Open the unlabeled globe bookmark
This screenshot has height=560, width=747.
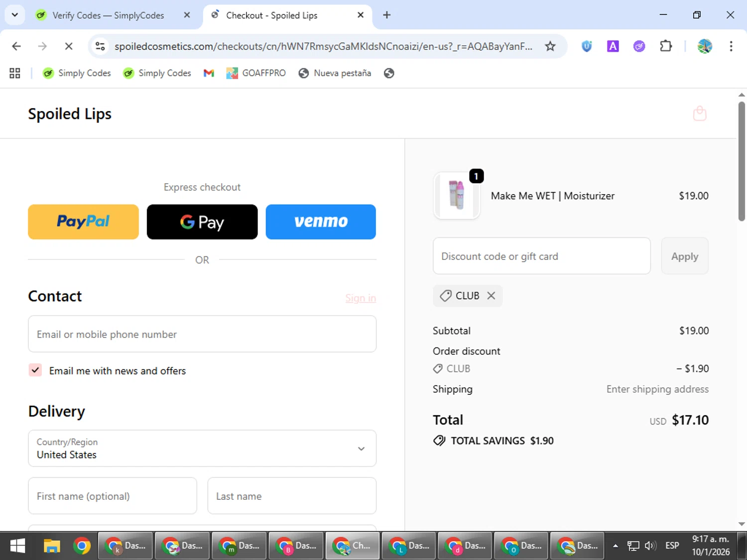click(389, 73)
